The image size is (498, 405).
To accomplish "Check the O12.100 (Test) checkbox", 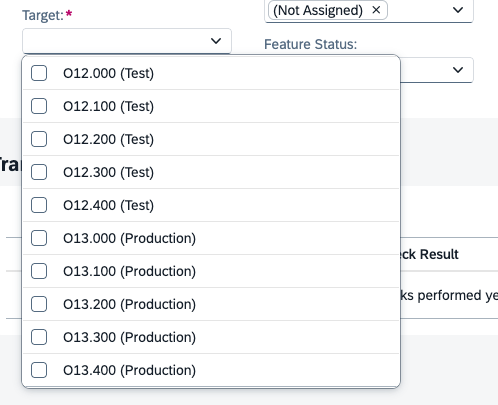I will pyautogui.click(x=39, y=106).
